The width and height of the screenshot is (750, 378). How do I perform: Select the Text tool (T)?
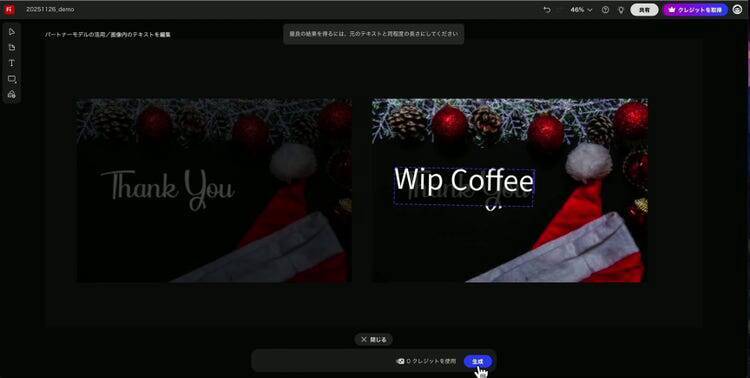12,63
